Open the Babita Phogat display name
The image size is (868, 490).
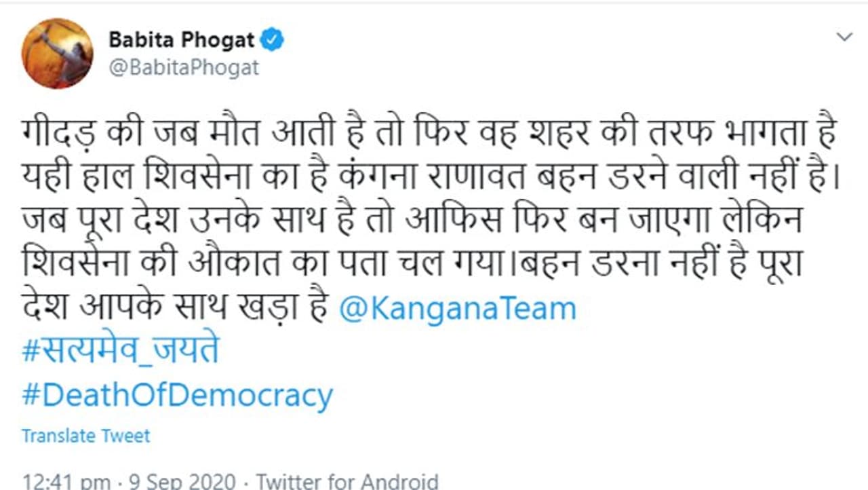182,41
